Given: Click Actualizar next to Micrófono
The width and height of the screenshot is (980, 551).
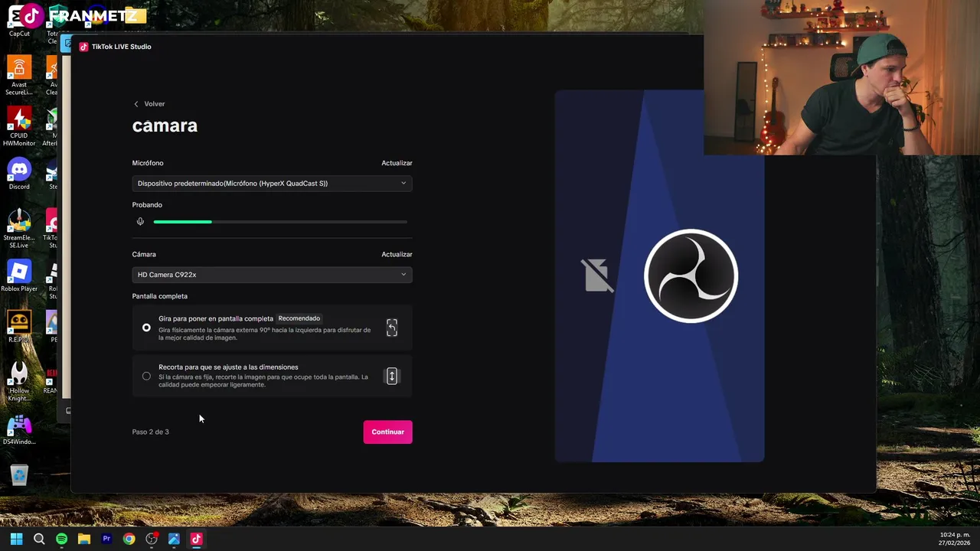Looking at the screenshot, I should tap(397, 163).
